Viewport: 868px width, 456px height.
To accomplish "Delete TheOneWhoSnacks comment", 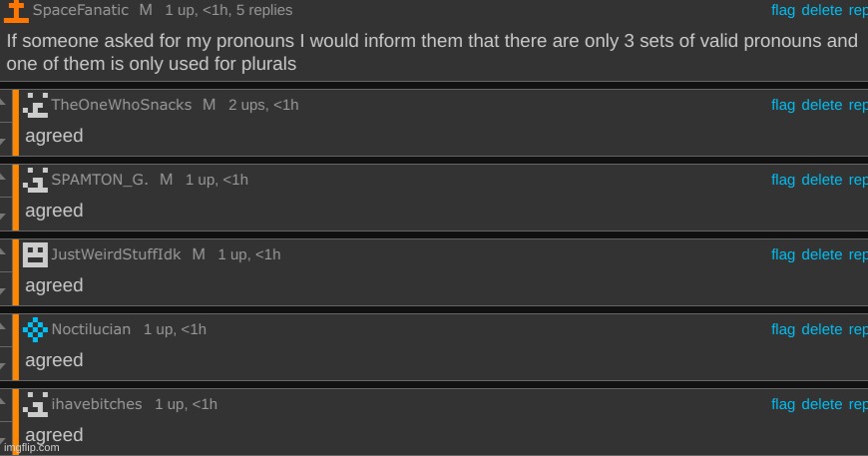I will [x=821, y=105].
